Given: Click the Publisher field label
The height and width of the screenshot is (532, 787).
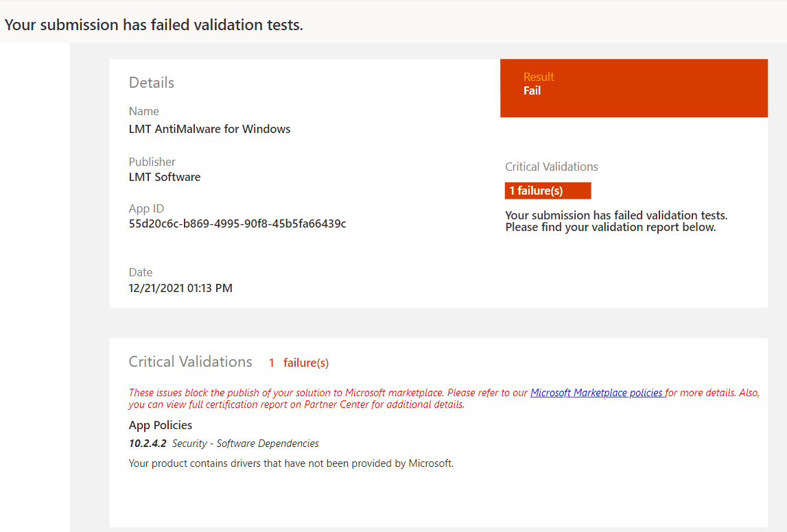Looking at the screenshot, I should tap(152, 162).
